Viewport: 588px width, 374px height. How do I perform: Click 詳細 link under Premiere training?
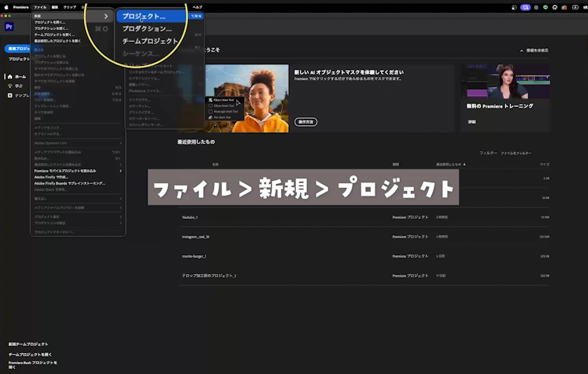[x=472, y=122]
